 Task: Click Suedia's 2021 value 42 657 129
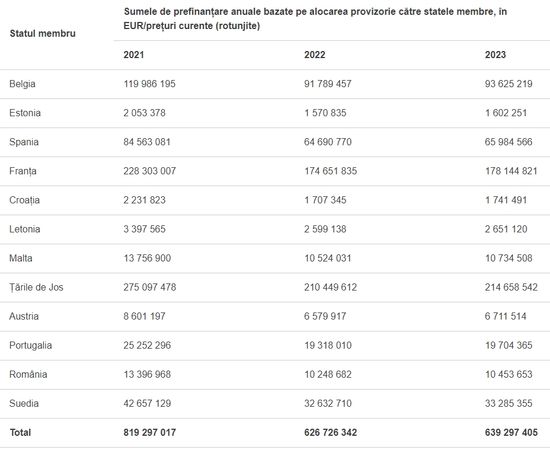pyautogui.click(x=147, y=404)
